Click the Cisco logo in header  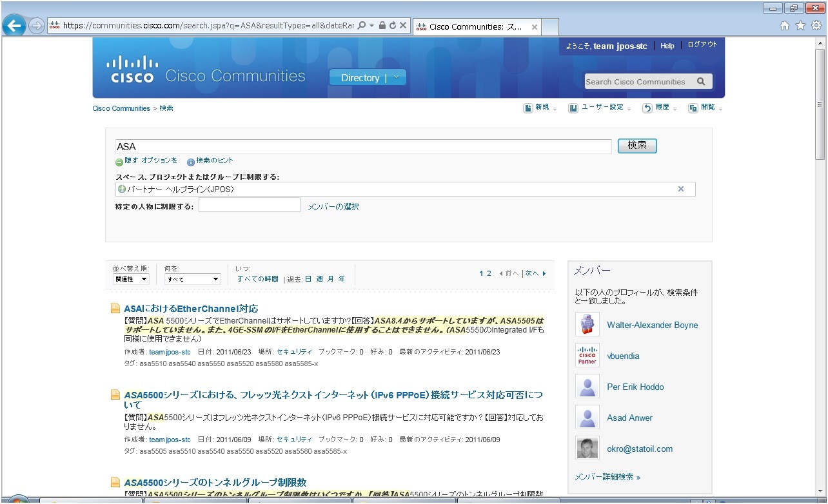click(132, 70)
